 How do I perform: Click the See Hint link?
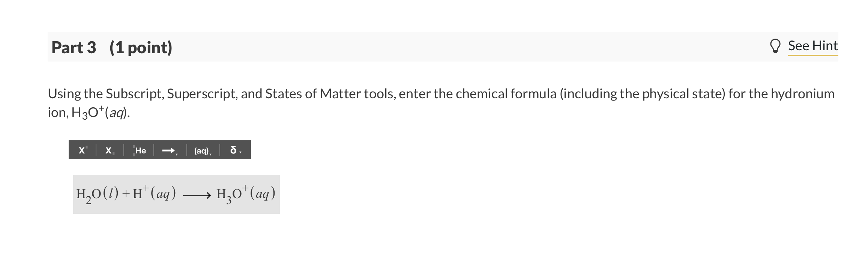click(x=812, y=45)
